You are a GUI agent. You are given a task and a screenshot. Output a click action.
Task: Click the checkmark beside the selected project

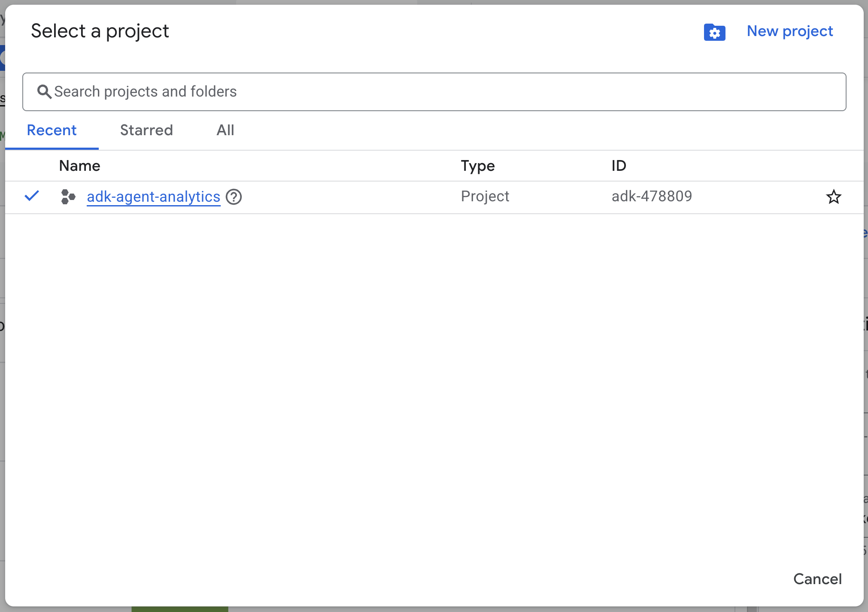(x=32, y=196)
